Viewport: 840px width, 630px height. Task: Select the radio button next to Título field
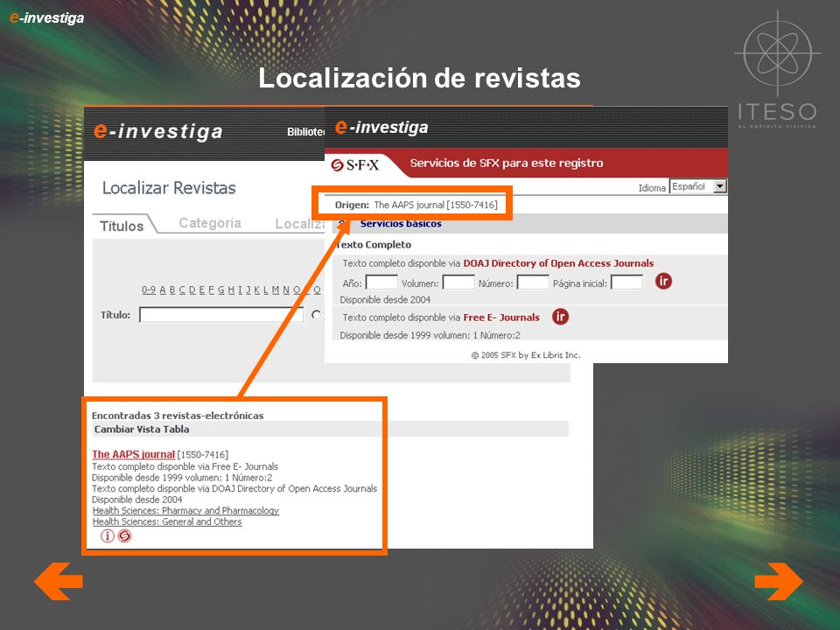[x=317, y=315]
